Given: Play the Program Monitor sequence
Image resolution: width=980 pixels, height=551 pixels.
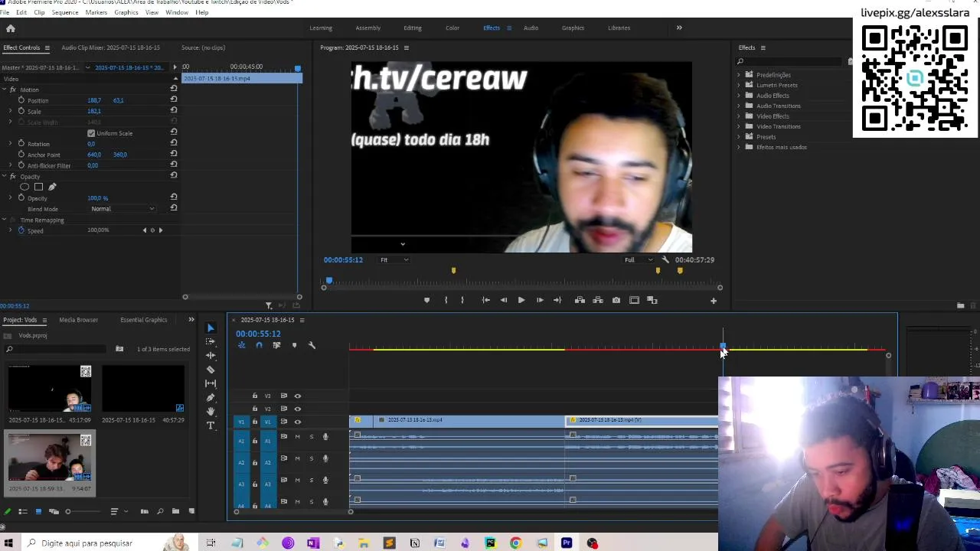Looking at the screenshot, I should (x=521, y=300).
